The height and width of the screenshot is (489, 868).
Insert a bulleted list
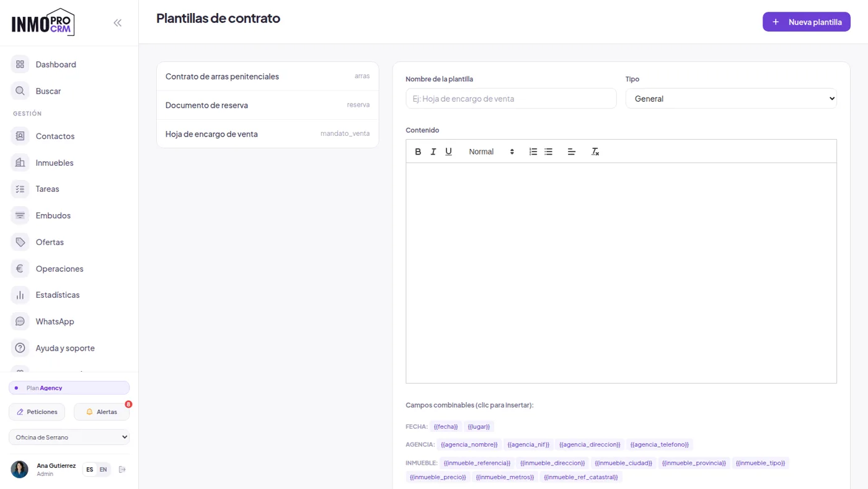pos(549,151)
